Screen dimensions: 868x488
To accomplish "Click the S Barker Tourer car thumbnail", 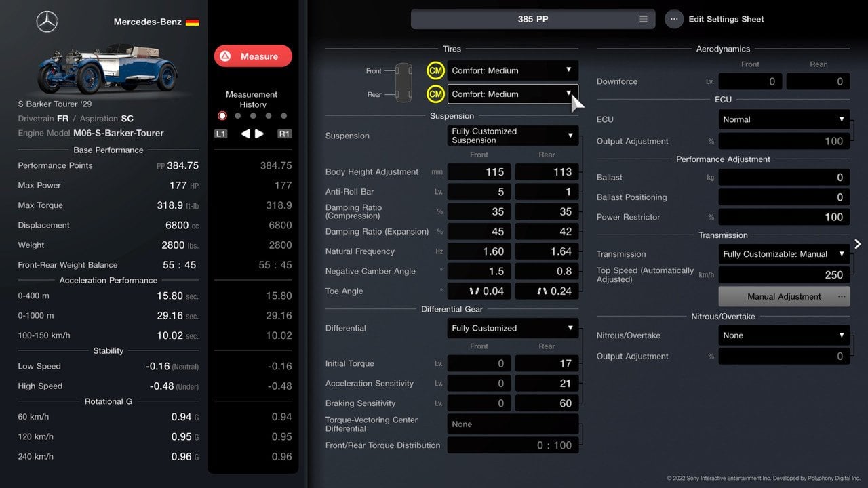I will pos(107,68).
